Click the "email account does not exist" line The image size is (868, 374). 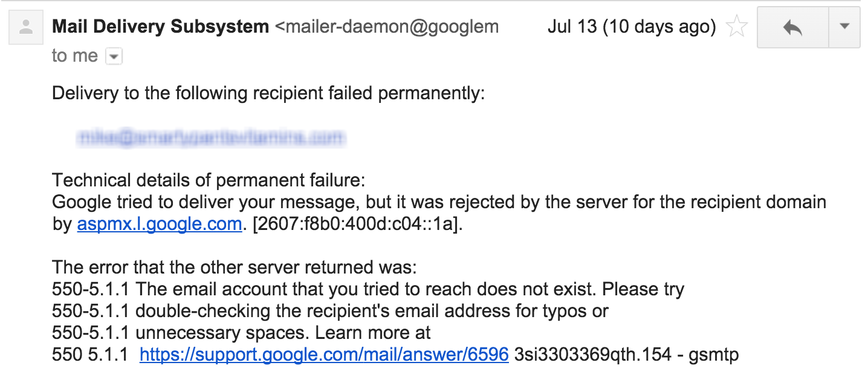(368, 289)
